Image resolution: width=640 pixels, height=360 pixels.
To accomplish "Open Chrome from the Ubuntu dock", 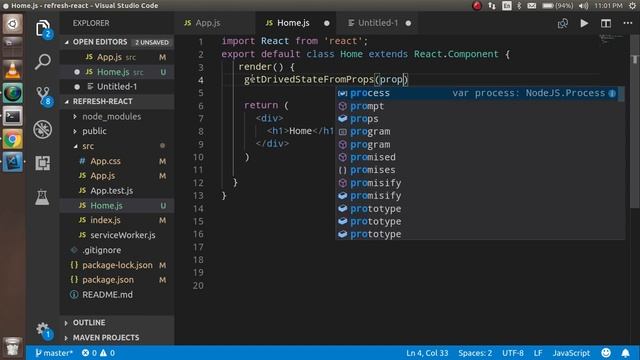I will (13, 140).
